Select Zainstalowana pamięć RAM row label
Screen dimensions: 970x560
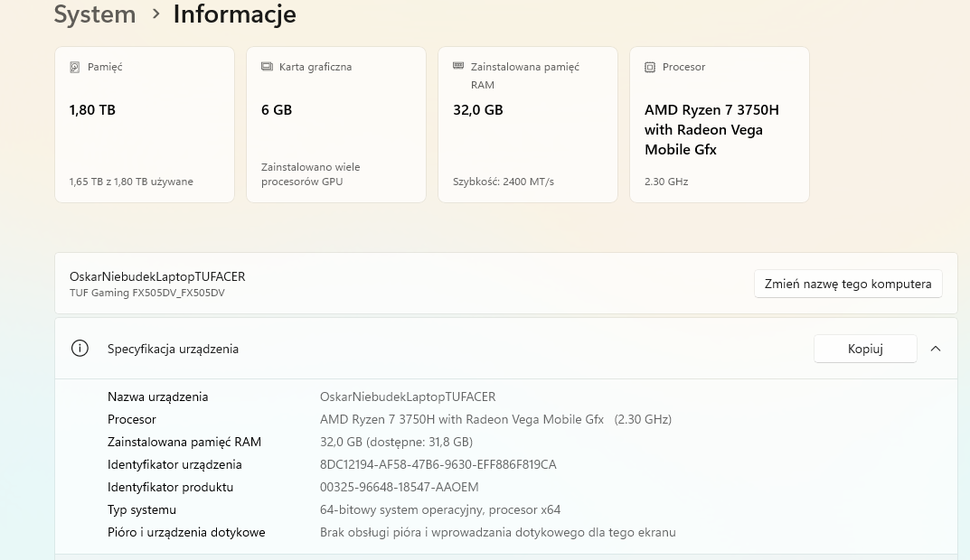[x=184, y=442]
